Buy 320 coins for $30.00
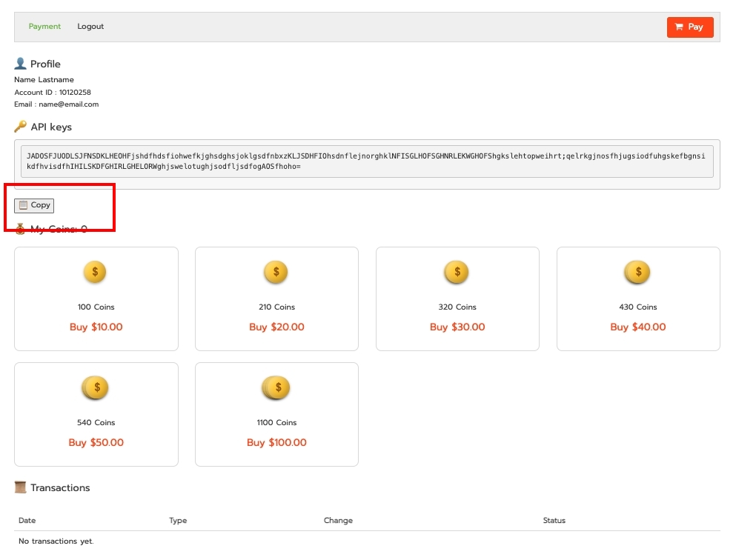736x560 pixels. [457, 327]
